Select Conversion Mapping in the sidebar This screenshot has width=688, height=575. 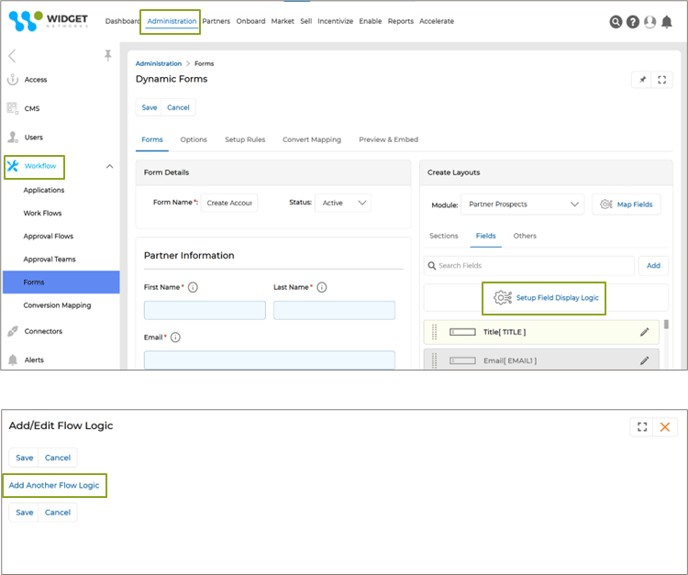(x=57, y=305)
